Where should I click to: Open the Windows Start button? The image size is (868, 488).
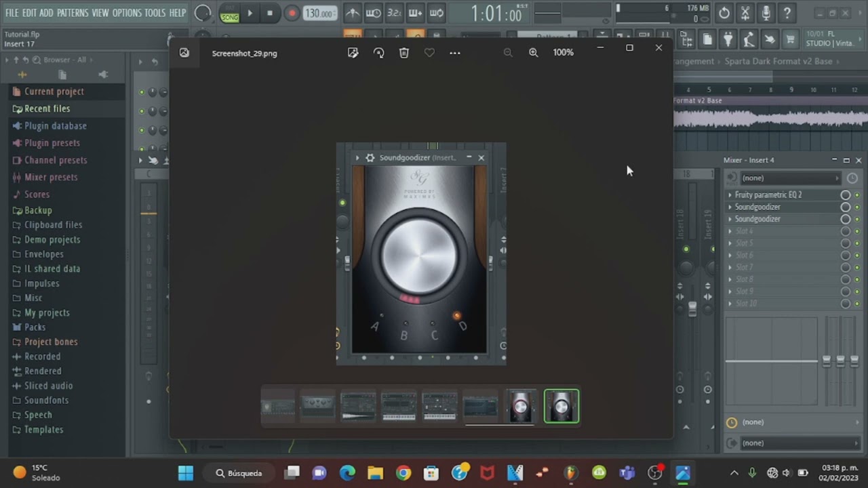(x=186, y=473)
